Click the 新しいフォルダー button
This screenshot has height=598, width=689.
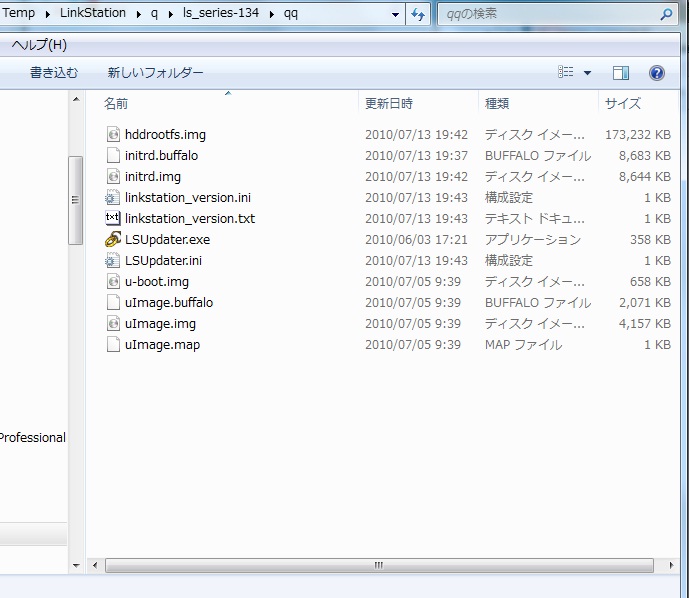[156, 72]
